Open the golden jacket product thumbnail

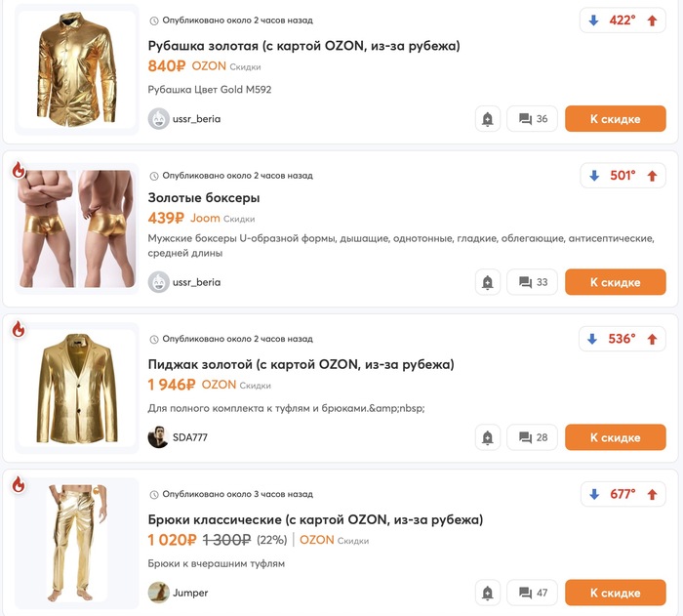pos(77,388)
